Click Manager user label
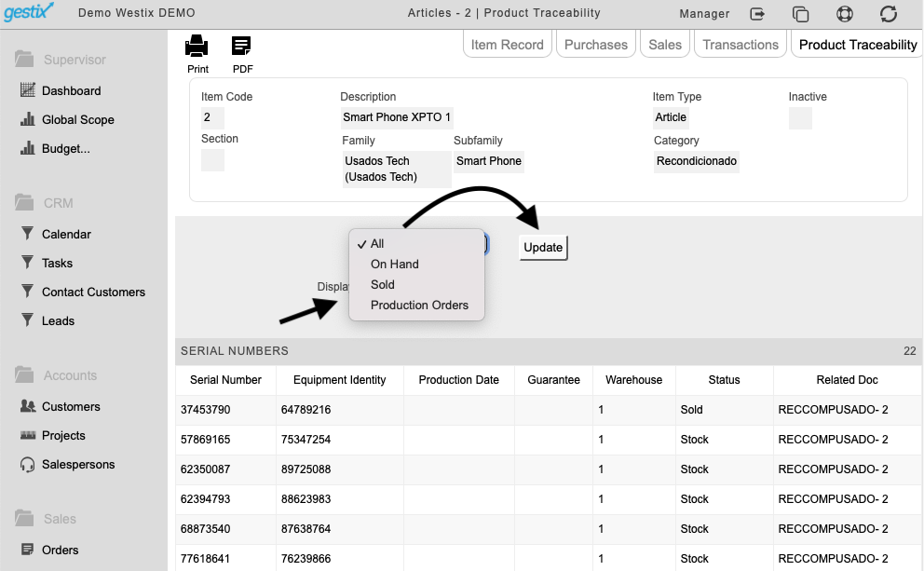The height and width of the screenshot is (571, 924). click(x=704, y=14)
